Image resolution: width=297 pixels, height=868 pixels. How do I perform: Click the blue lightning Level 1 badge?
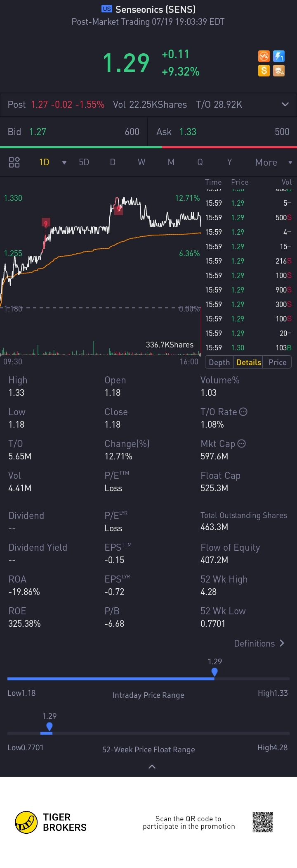point(279,56)
